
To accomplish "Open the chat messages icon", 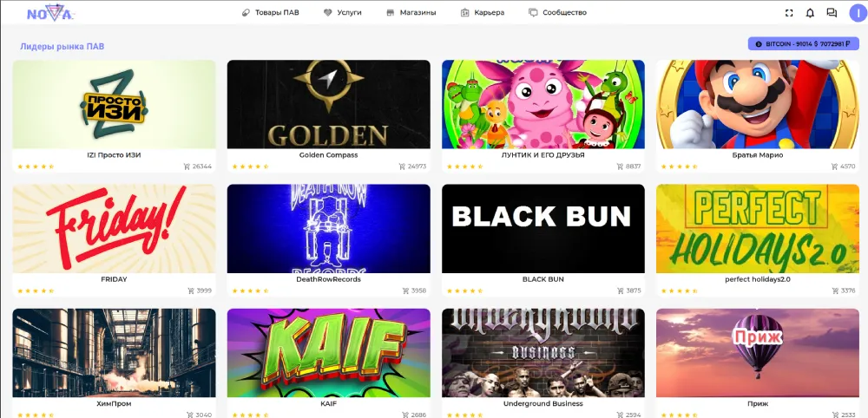I will point(832,13).
